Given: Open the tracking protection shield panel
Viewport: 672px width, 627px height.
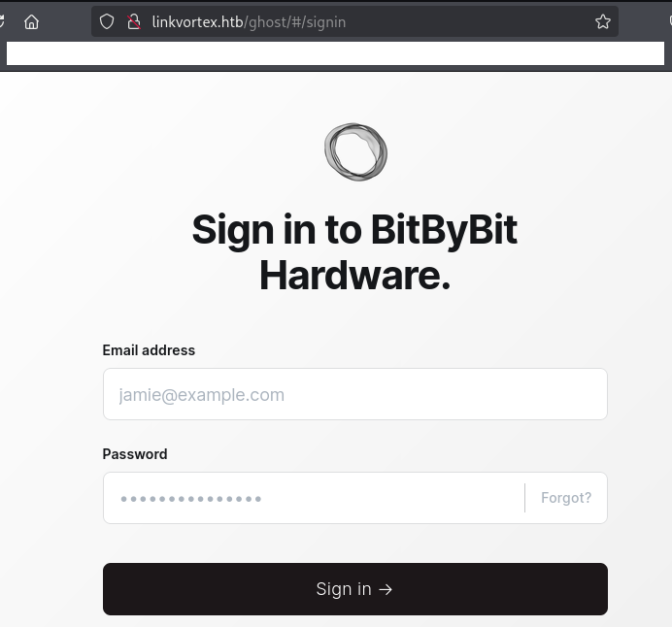Looking at the screenshot, I should click(x=108, y=21).
